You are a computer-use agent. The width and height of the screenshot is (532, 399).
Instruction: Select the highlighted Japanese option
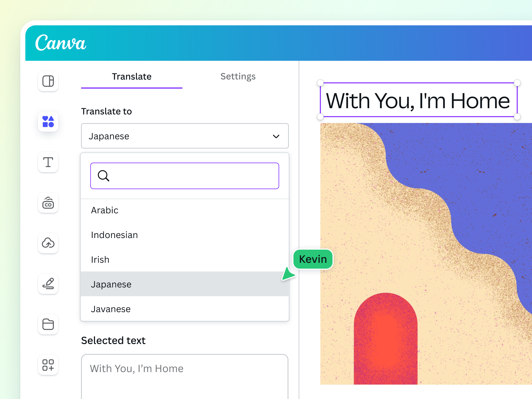tap(111, 284)
